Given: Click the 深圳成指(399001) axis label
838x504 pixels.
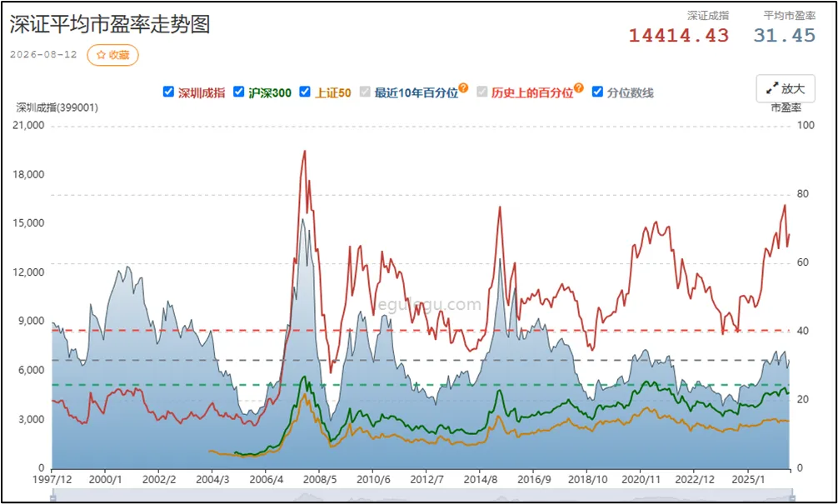Looking at the screenshot, I should [x=57, y=107].
